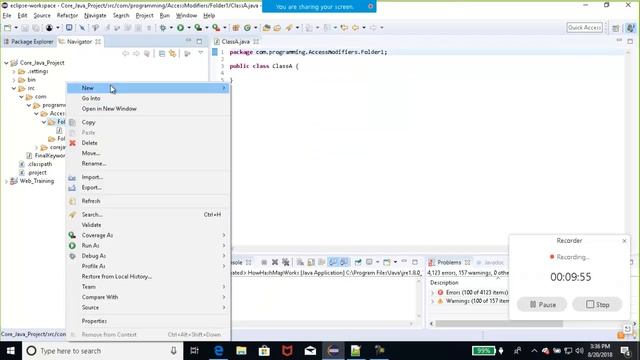
Task: Click the Quick Access search field
Action: click(584, 27)
